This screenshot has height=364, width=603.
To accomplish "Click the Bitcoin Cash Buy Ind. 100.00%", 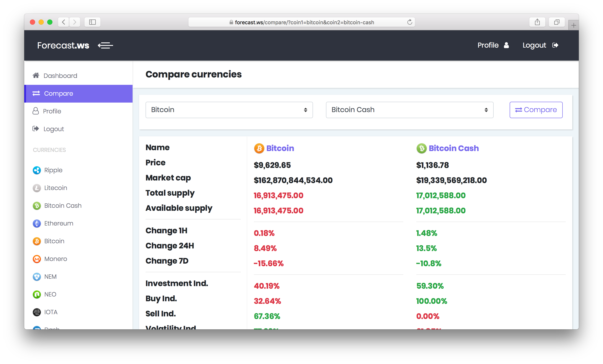I will pos(431,301).
